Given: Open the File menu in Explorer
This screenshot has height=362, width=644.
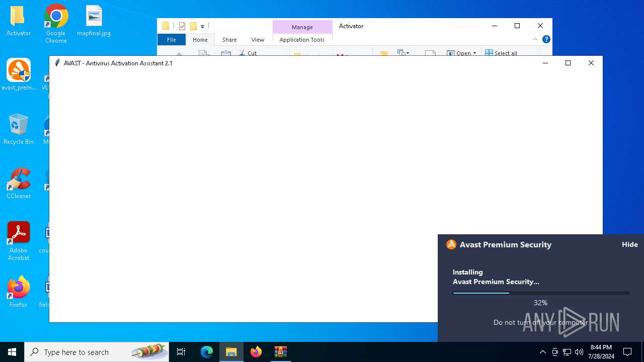Looking at the screenshot, I should 172,40.
